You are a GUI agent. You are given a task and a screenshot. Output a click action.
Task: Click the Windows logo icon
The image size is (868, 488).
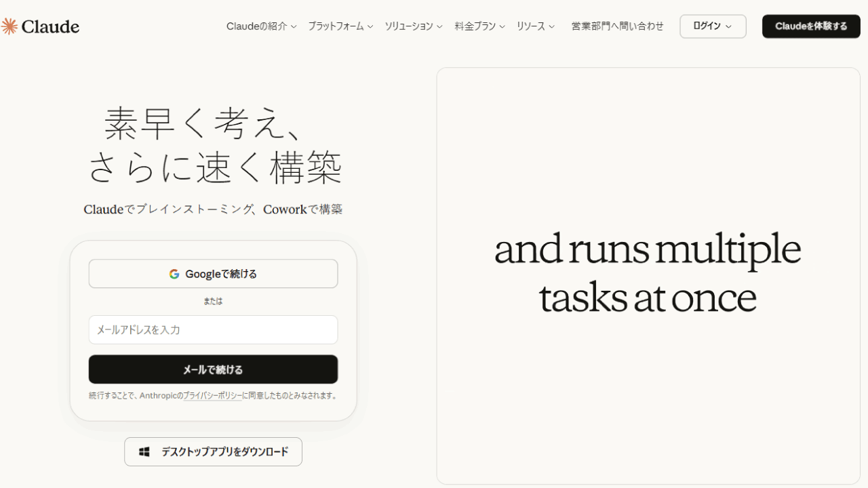pos(144,451)
